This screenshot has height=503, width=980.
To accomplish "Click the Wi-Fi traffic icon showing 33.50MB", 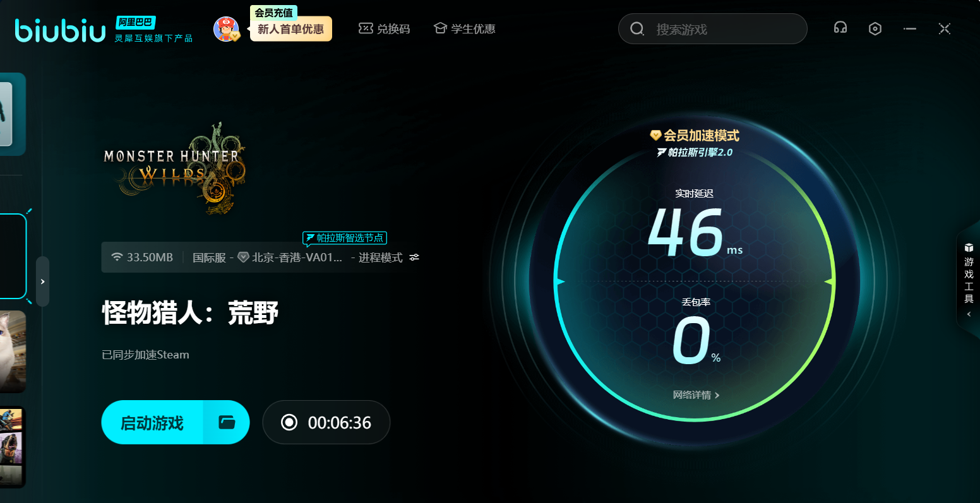I will tap(117, 257).
